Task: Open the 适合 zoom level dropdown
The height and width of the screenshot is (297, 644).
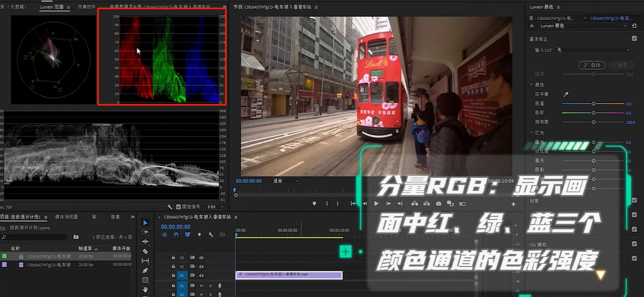Action: tap(285, 181)
